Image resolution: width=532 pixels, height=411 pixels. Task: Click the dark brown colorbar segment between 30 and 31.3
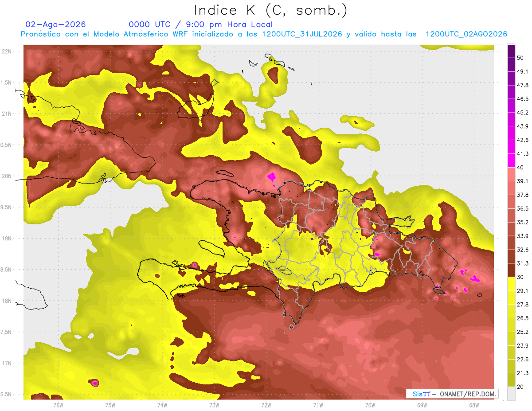tap(511, 270)
